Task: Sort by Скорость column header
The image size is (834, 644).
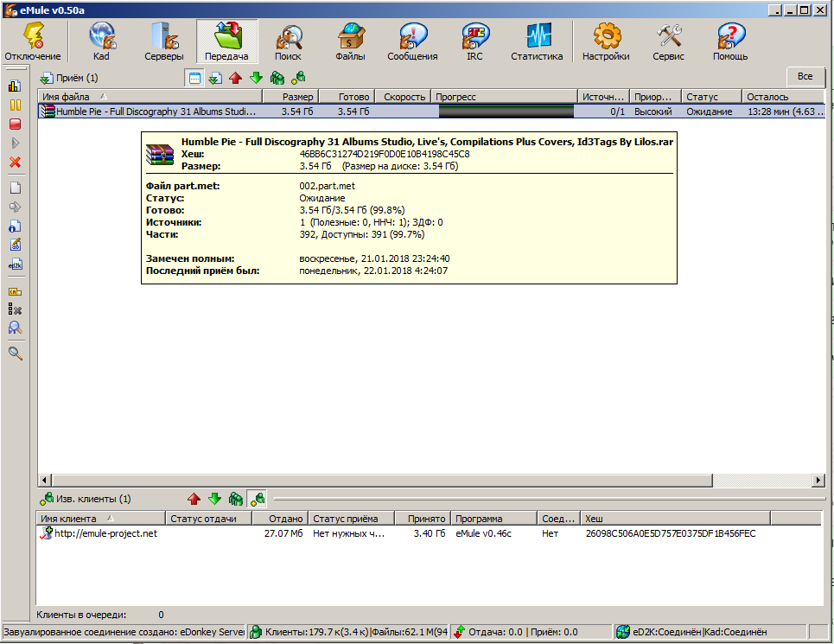Action: tap(403, 97)
